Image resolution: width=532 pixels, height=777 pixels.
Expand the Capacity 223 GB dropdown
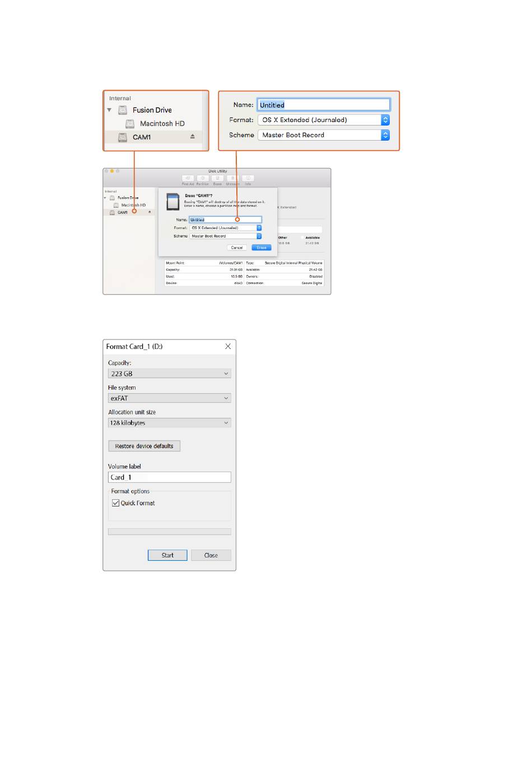click(169, 374)
